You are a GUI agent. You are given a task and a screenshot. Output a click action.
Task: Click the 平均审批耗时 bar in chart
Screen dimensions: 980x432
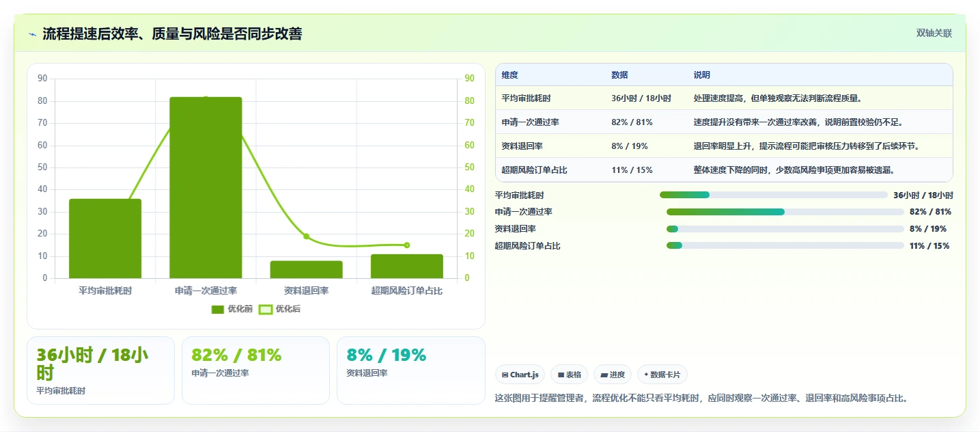click(105, 239)
